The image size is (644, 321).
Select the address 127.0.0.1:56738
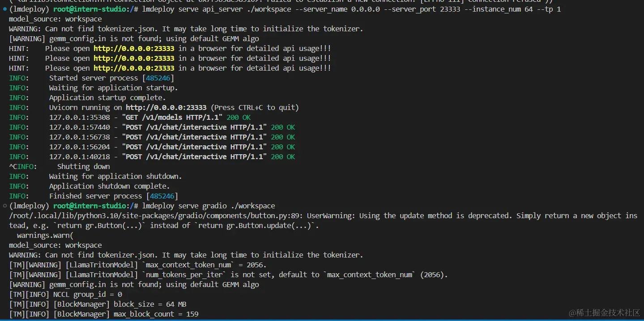[79, 137]
